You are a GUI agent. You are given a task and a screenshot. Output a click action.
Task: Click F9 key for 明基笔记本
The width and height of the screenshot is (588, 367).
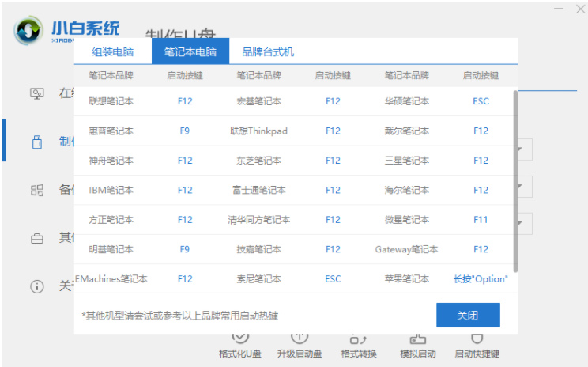point(184,250)
